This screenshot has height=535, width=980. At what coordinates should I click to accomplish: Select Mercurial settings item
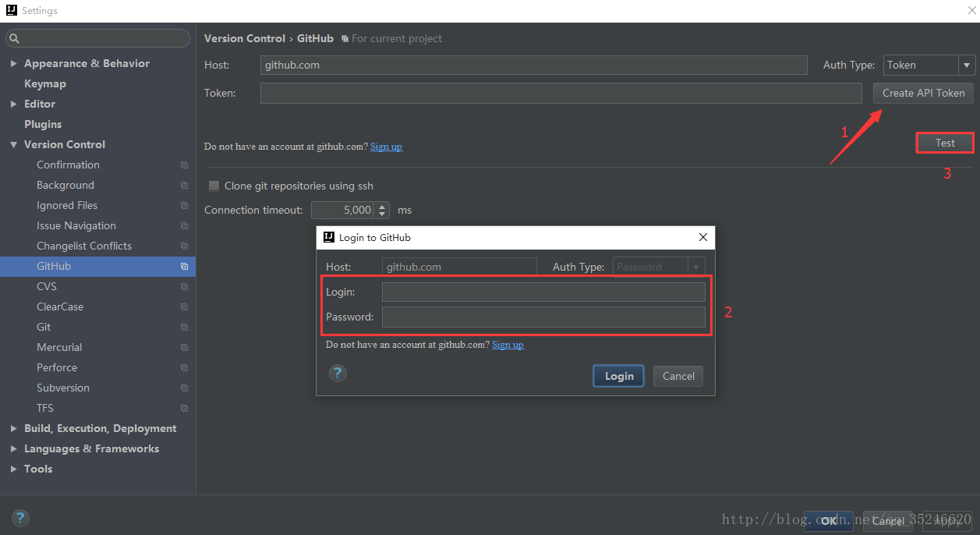coord(59,348)
